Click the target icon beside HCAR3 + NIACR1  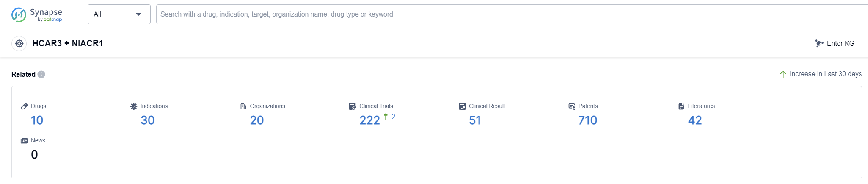[x=19, y=43]
